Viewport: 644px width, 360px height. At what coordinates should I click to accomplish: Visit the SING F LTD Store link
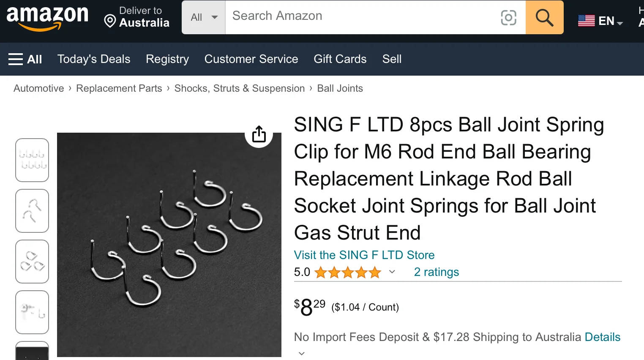click(x=364, y=255)
